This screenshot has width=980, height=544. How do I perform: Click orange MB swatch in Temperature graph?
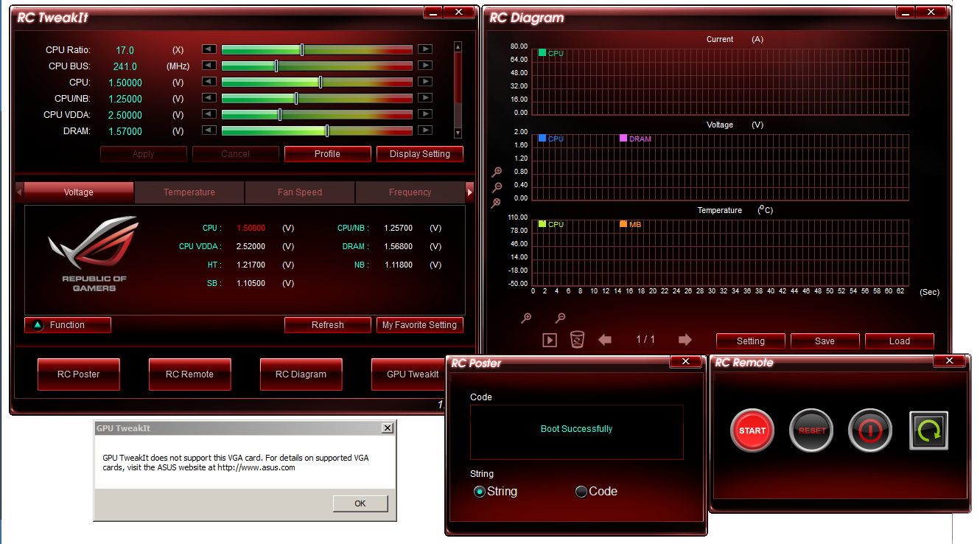(x=623, y=224)
